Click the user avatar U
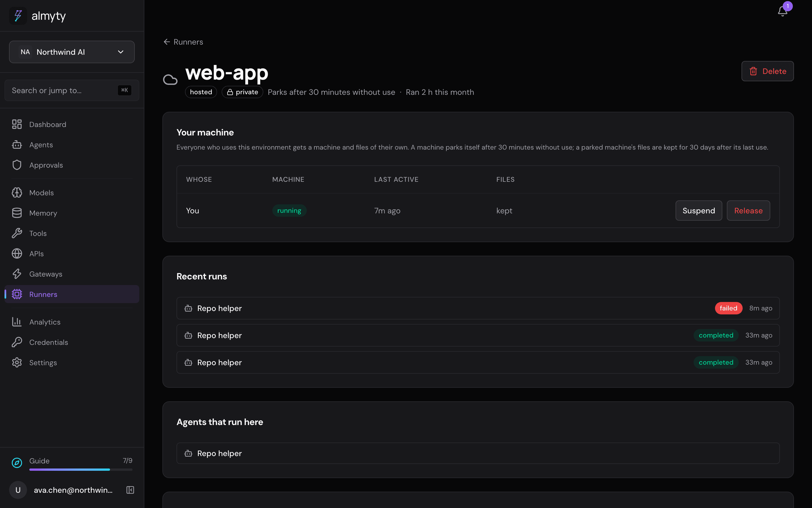Screen dimensions: 812x508 [x=18, y=490]
